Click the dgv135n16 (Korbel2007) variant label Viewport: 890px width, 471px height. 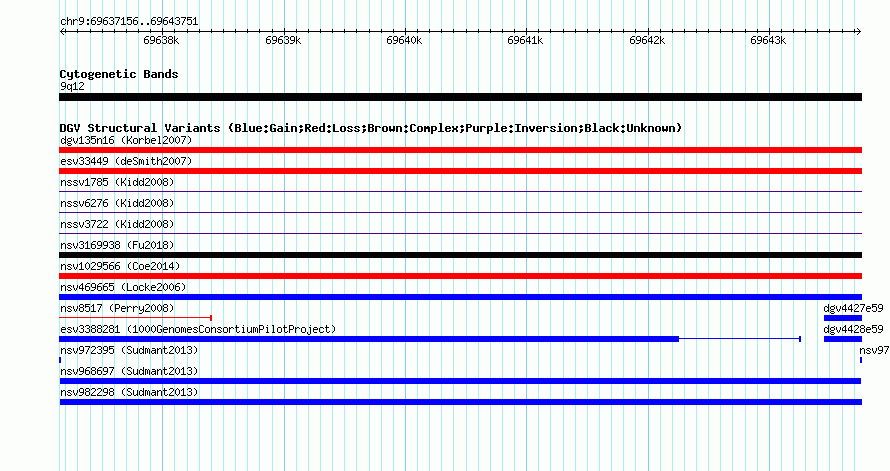coord(126,140)
